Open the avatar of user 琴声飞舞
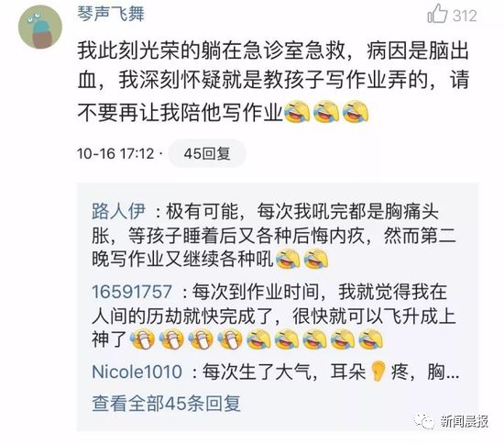 point(40,27)
